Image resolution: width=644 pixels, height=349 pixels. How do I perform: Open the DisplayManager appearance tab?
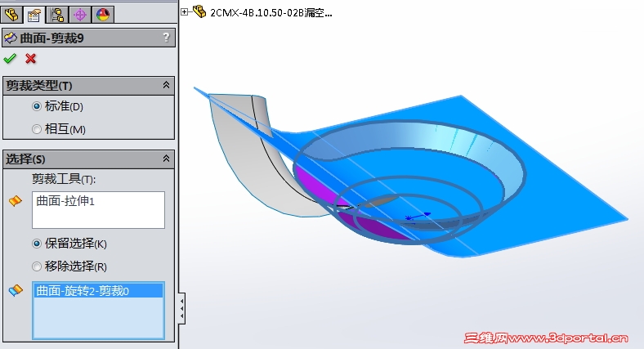(x=103, y=16)
